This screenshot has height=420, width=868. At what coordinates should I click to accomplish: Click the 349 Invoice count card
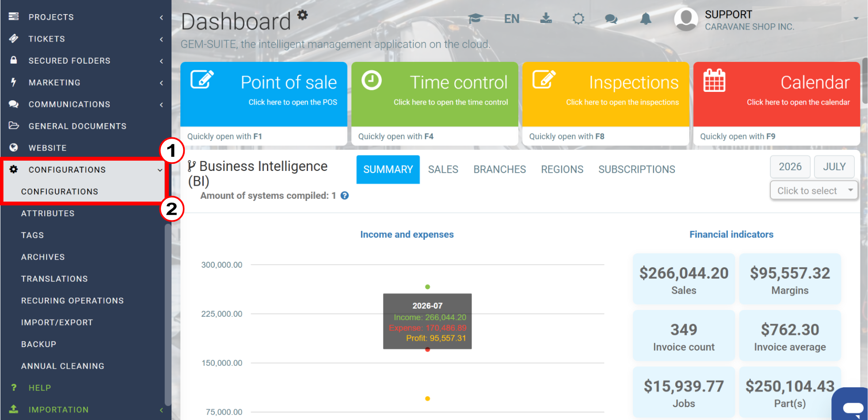pos(684,335)
